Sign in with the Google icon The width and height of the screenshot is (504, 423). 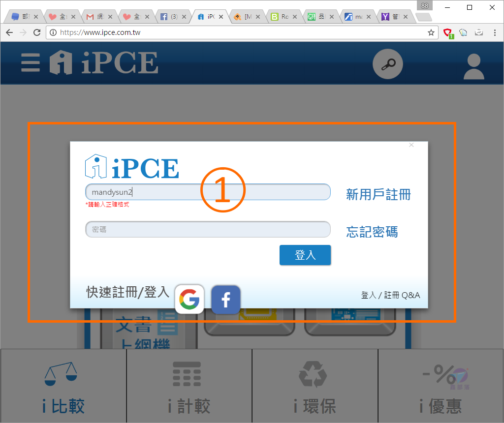(x=189, y=299)
